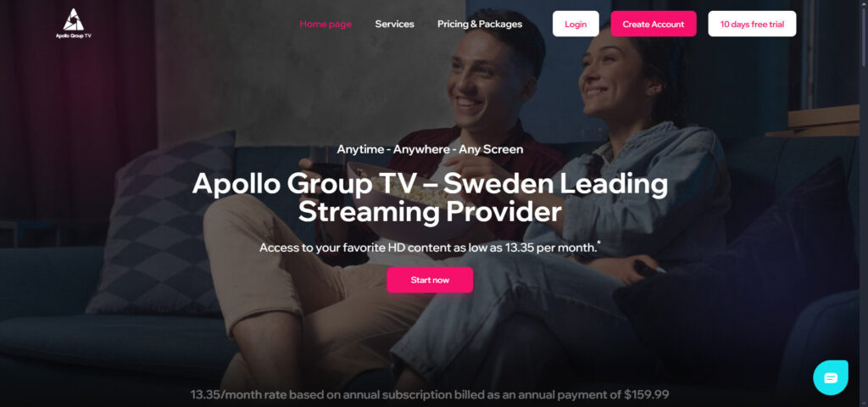Click the '13.35 per month' subtitle text
This screenshot has width=868, height=407.
point(551,248)
